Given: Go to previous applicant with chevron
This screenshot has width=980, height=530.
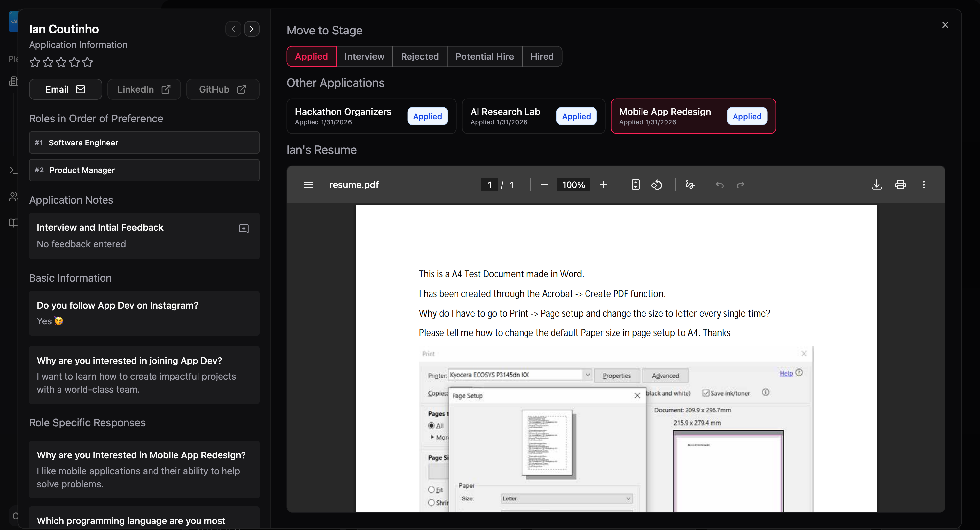Looking at the screenshot, I should tap(233, 29).
